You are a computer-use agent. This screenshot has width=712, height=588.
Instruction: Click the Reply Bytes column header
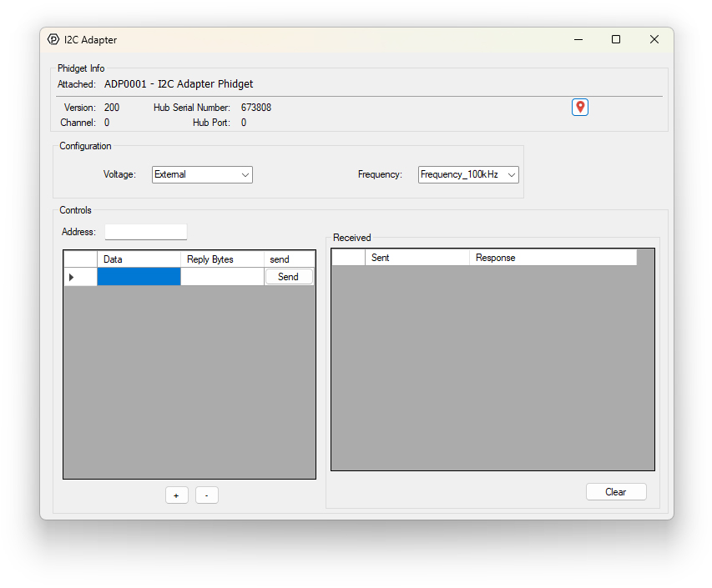222,259
